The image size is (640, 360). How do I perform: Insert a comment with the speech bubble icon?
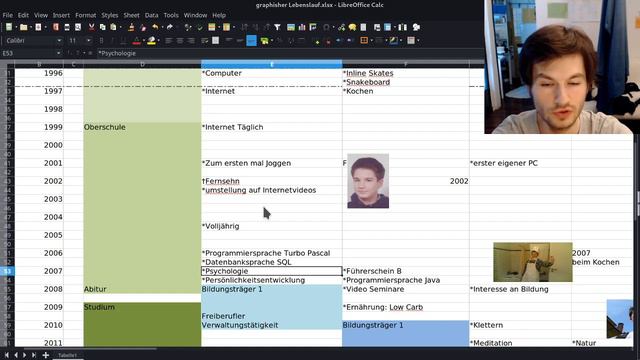pyautogui.click(x=352, y=27)
